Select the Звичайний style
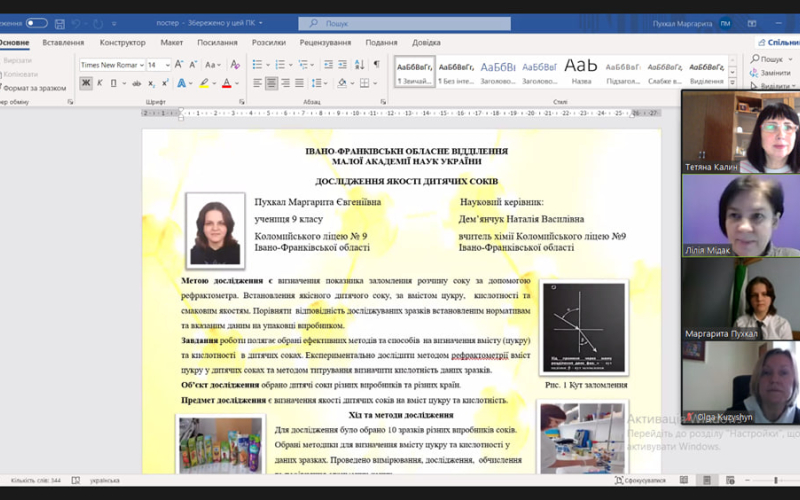The height and width of the screenshot is (500, 800). pos(415,72)
